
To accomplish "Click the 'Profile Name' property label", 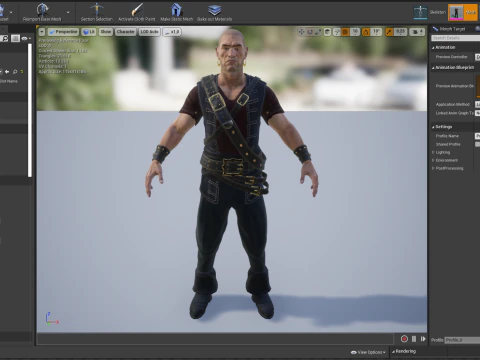I will tap(447, 136).
